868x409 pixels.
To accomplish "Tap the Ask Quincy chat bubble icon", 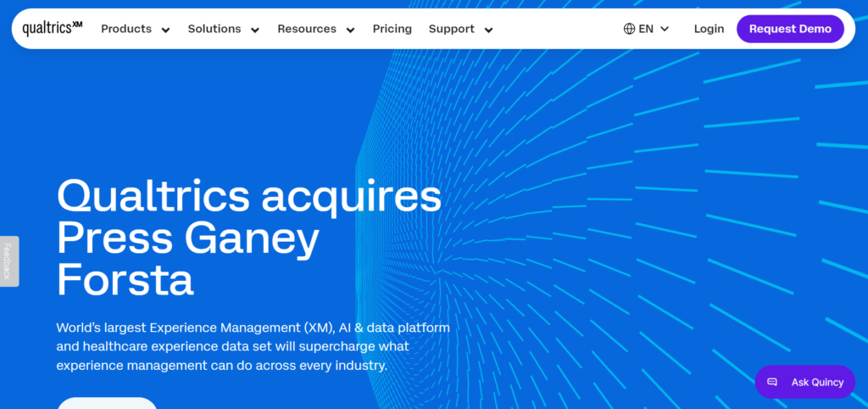I will point(772,382).
